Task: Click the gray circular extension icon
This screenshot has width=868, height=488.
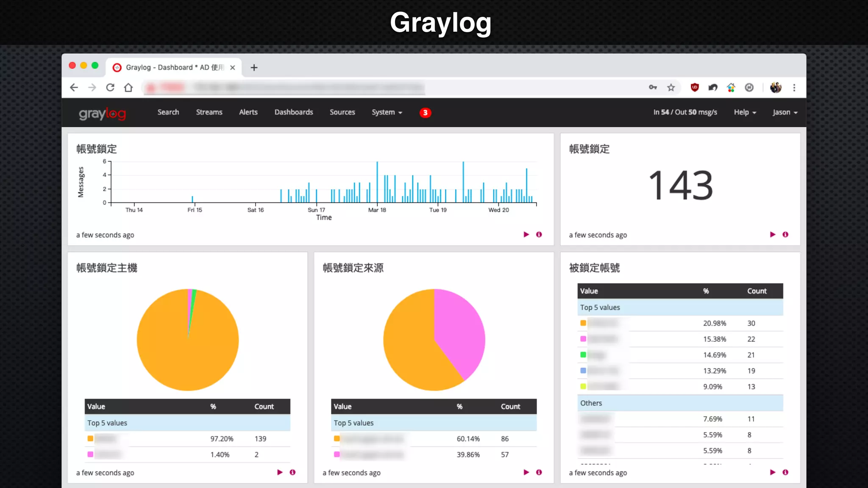Action: [749, 88]
